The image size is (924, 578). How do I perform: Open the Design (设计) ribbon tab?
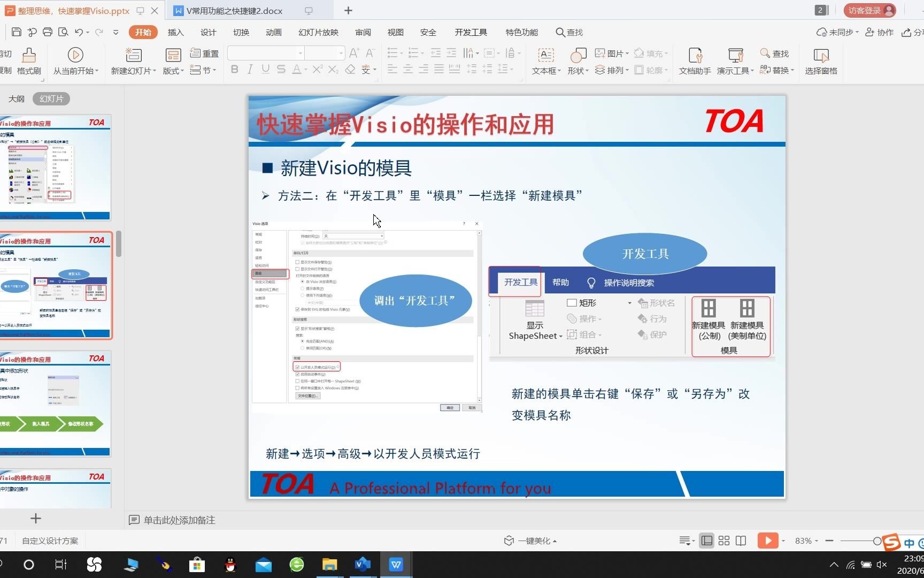coord(208,32)
